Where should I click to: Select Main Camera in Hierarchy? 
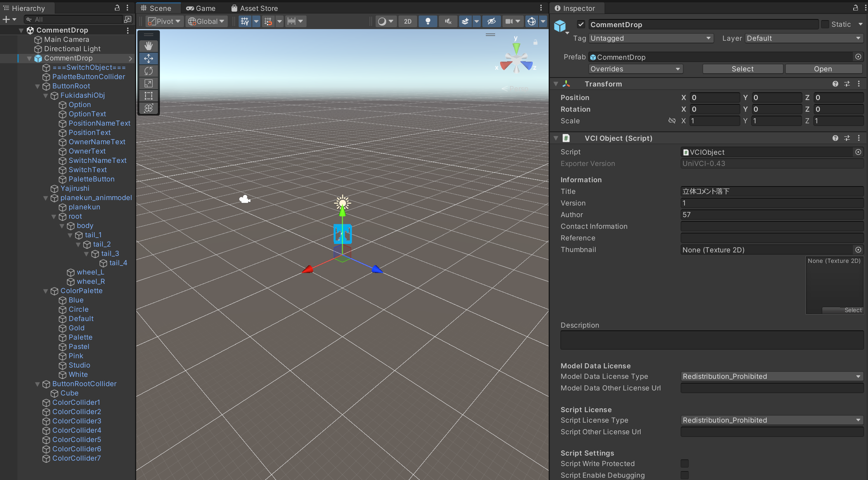tap(66, 40)
